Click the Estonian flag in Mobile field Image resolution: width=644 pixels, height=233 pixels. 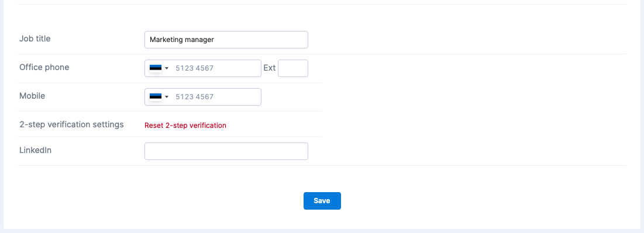156,97
